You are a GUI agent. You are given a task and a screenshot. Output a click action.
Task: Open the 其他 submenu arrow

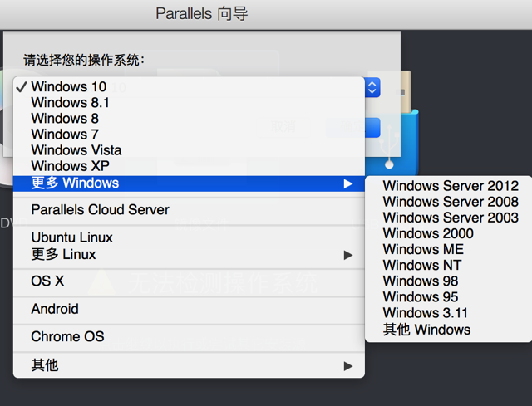(348, 366)
